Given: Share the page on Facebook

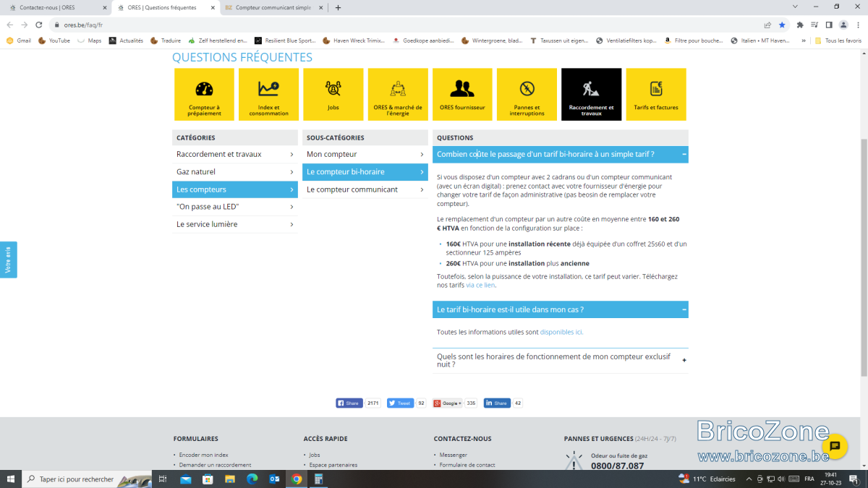Looking at the screenshot, I should coord(349,403).
